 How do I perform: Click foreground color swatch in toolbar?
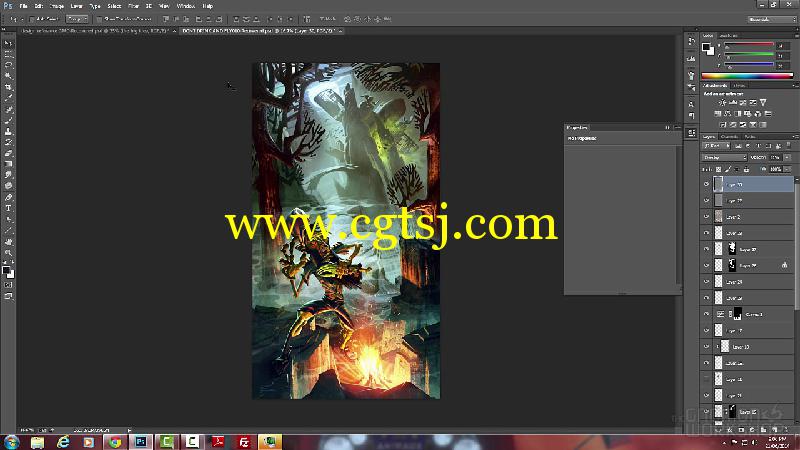[6, 270]
